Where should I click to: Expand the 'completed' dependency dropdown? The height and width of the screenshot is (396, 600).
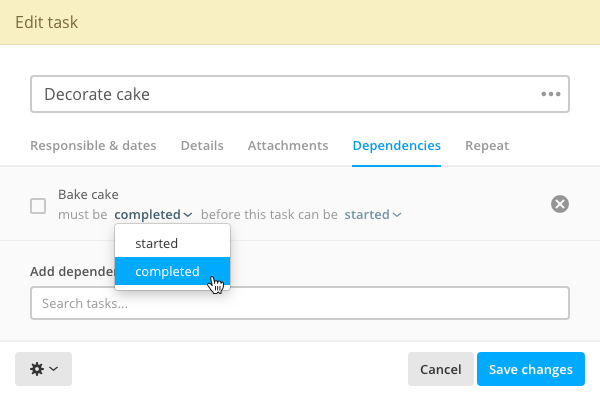(153, 215)
